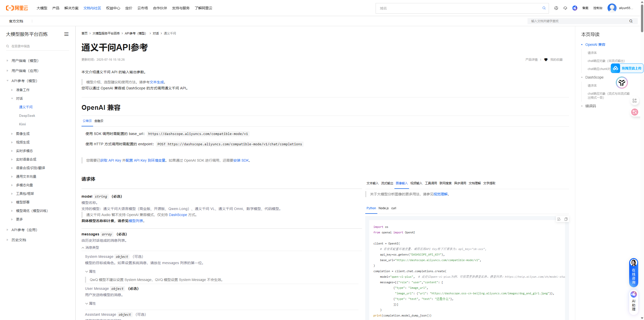Open the 视觉理解 link
This screenshot has width=644, height=320.
click(x=440, y=194)
